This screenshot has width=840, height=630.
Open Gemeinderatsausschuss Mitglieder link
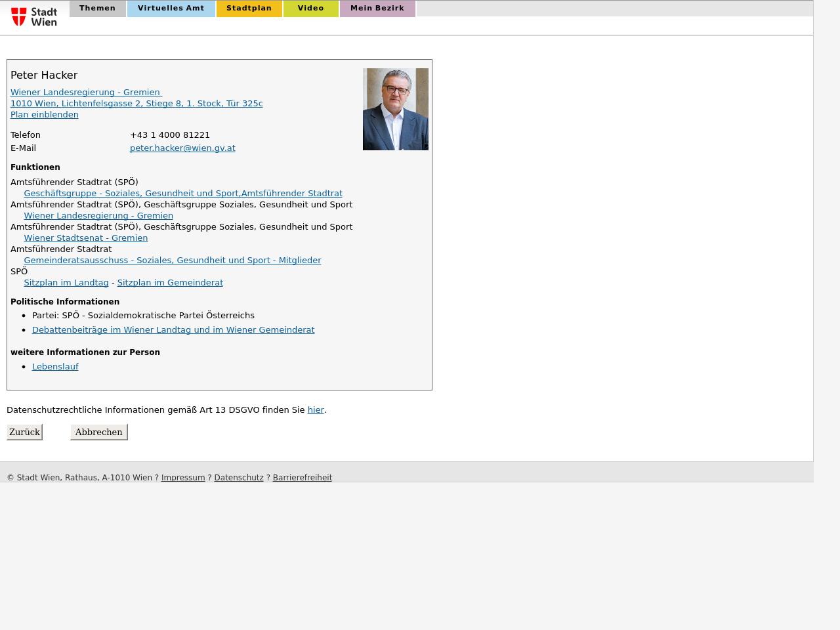pos(172,261)
